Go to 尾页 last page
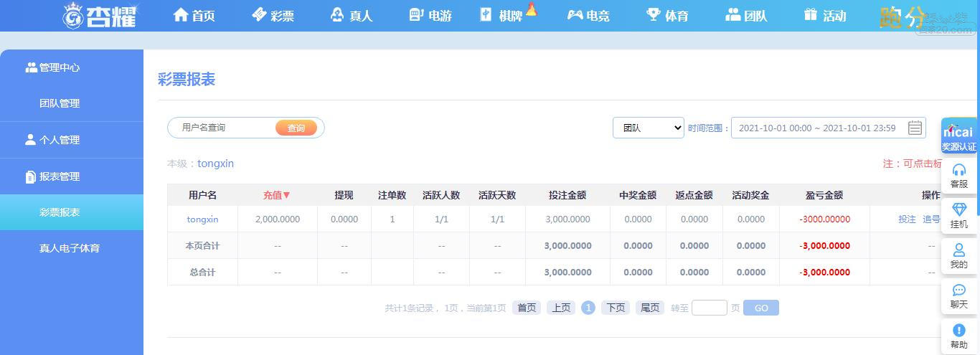The image size is (980, 355). tap(650, 308)
